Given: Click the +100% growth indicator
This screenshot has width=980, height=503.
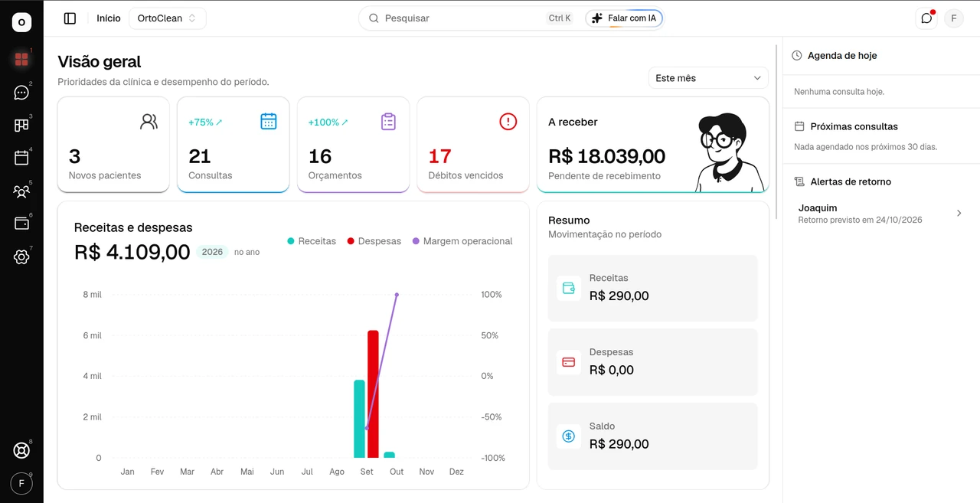Looking at the screenshot, I should (x=328, y=122).
